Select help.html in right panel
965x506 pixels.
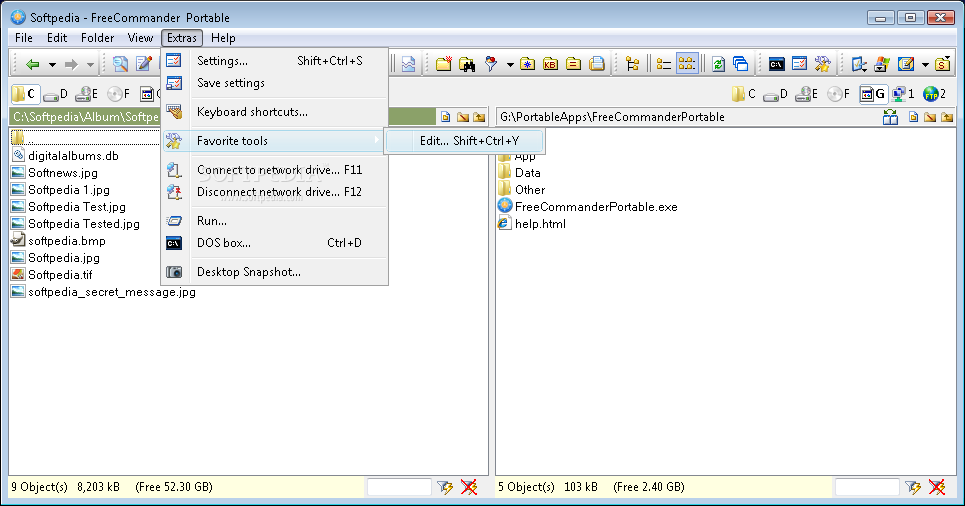(532, 224)
